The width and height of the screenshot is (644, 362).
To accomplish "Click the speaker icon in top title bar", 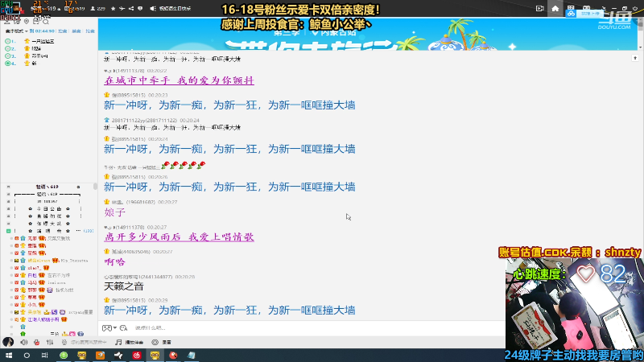I will coord(153,9).
